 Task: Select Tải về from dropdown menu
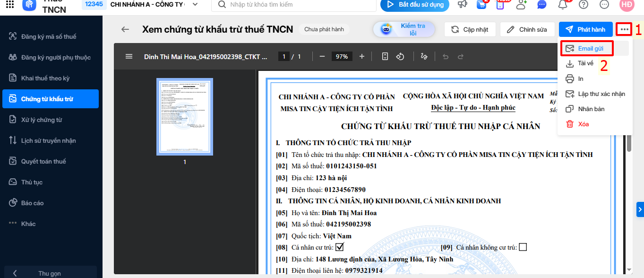pos(594,63)
